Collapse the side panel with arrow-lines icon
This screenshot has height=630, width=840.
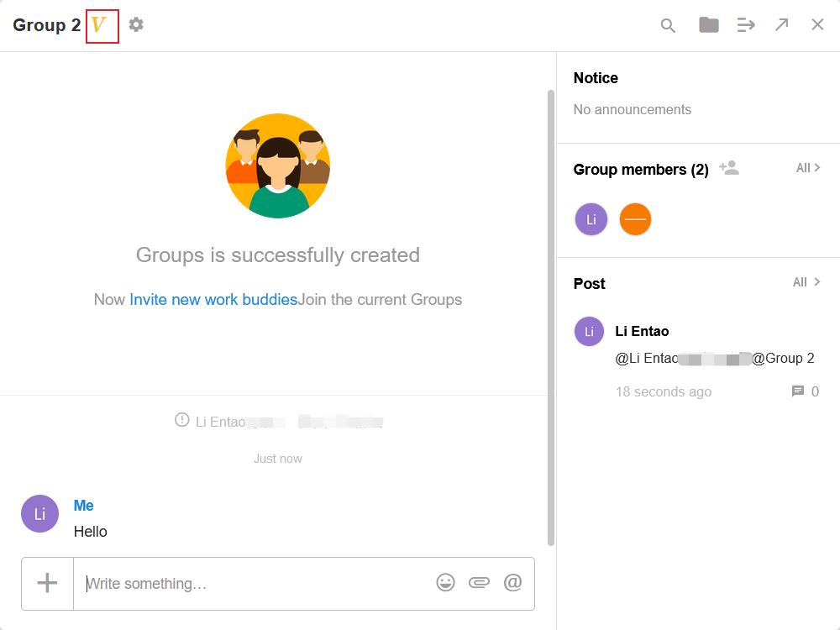[746, 24]
